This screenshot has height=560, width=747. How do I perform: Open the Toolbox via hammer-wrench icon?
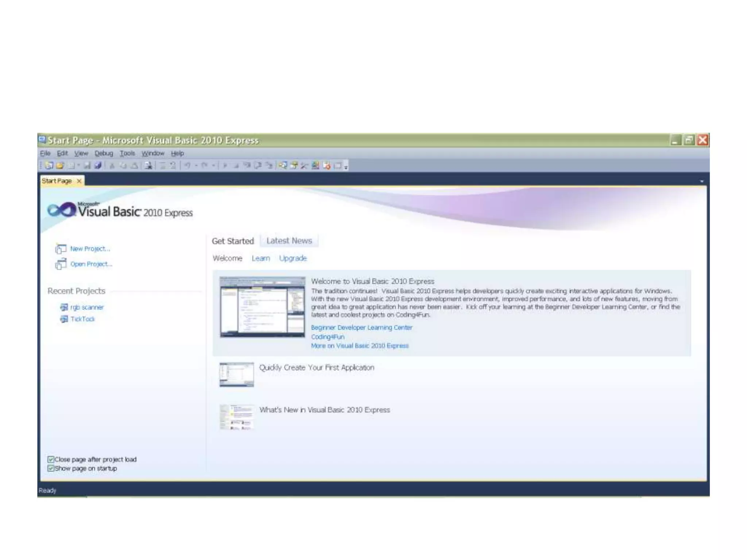[305, 166]
